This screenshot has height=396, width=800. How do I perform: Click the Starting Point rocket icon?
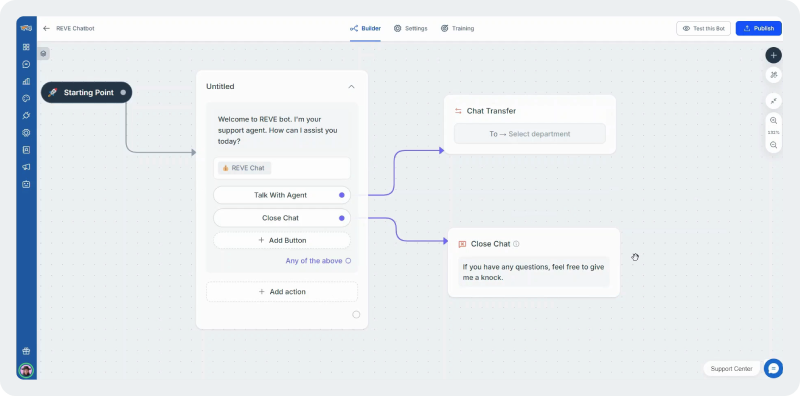click(x=53, y=92)
